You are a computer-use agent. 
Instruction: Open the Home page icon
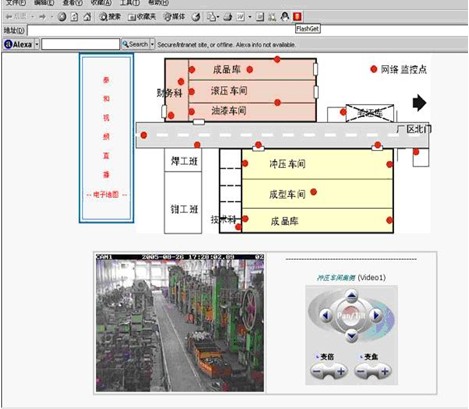click(87, 16)
